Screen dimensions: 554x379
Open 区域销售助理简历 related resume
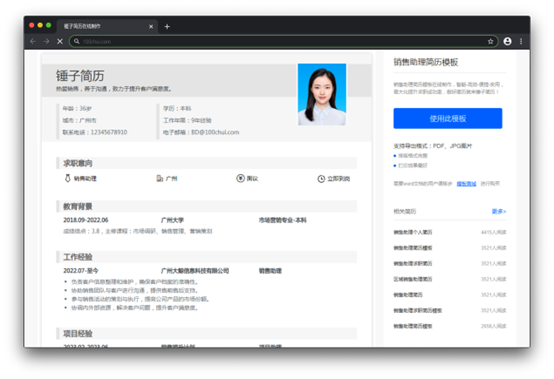pyautogui.click(x=413, y=279)
